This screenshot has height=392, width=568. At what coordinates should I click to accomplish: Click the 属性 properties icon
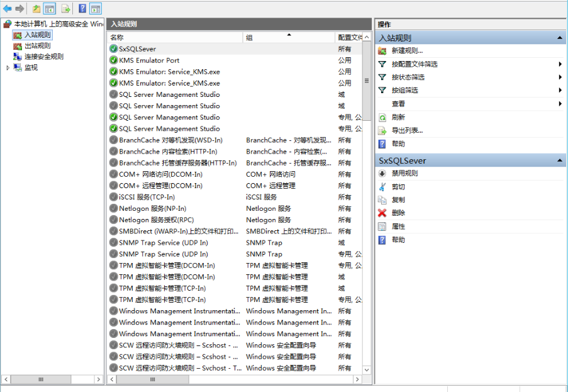(382, 227)
